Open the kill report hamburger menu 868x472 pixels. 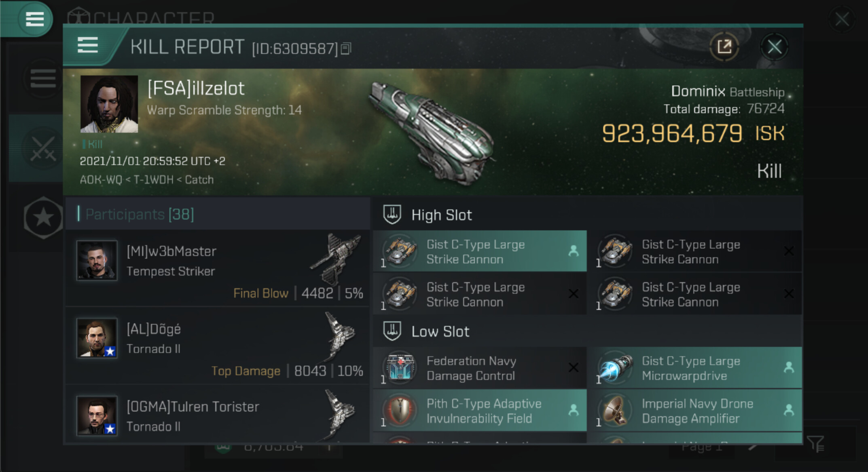pos(88,45)
